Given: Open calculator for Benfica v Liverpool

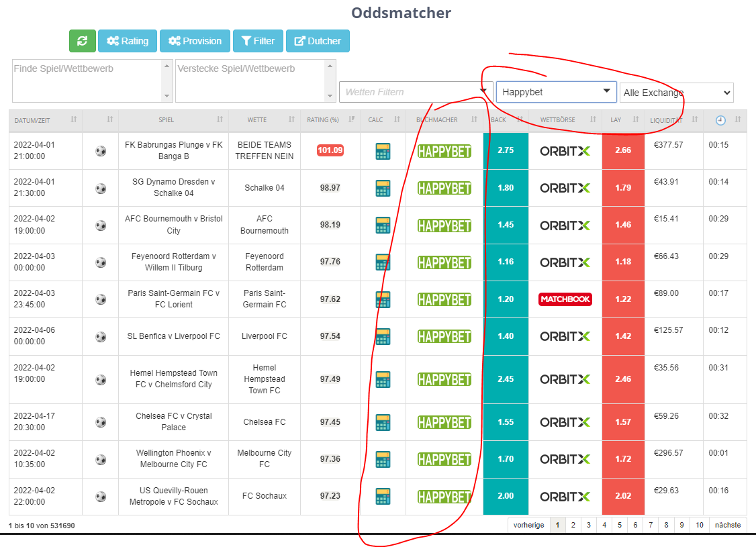Looking at the screenshot, I should [383, 336].
